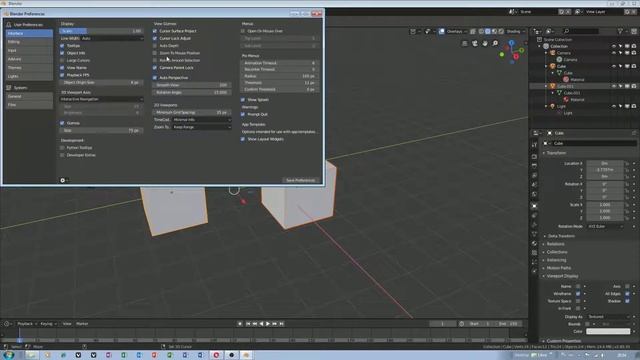Click the Display Scale slider
Image resolution: width=640 pixels, height=360 pixels.
point(101,31)
